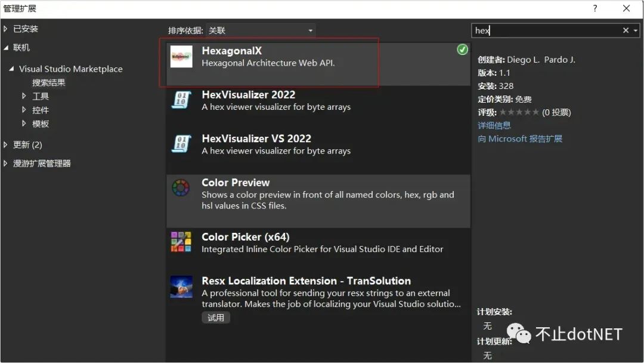Select the Color Preview title
The image size is (644, 363).
click(x=236, y=183)
